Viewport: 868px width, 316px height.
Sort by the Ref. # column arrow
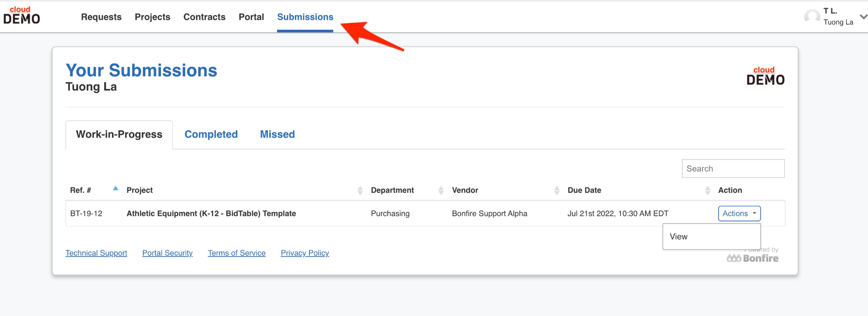point(116,188)
